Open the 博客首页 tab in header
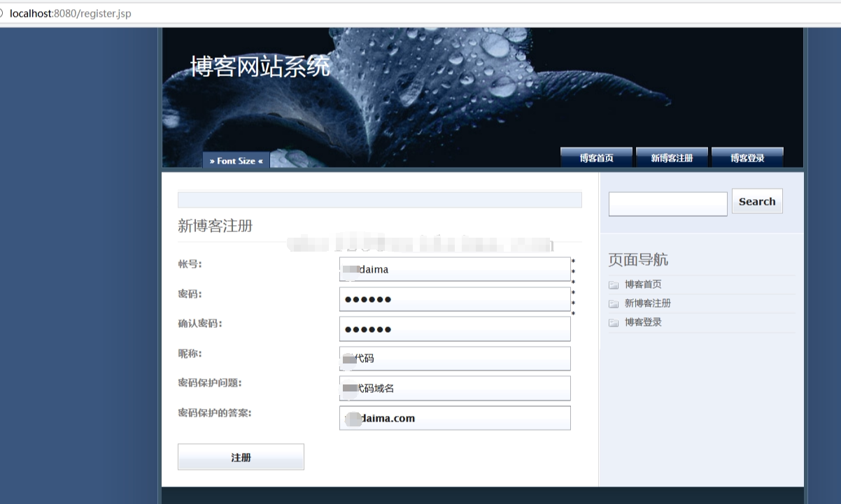The height and width of the screenshot is (504, 841). (597, 157)
